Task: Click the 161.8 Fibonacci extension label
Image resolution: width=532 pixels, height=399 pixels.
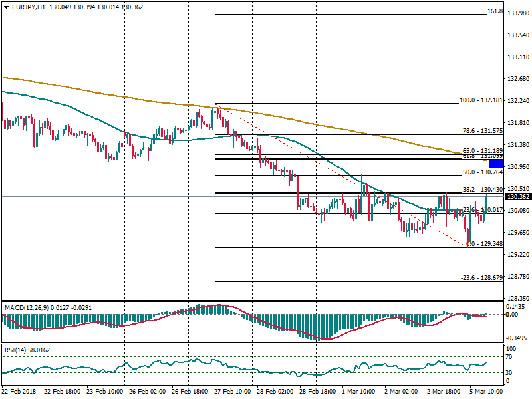Action: point(494,11)
